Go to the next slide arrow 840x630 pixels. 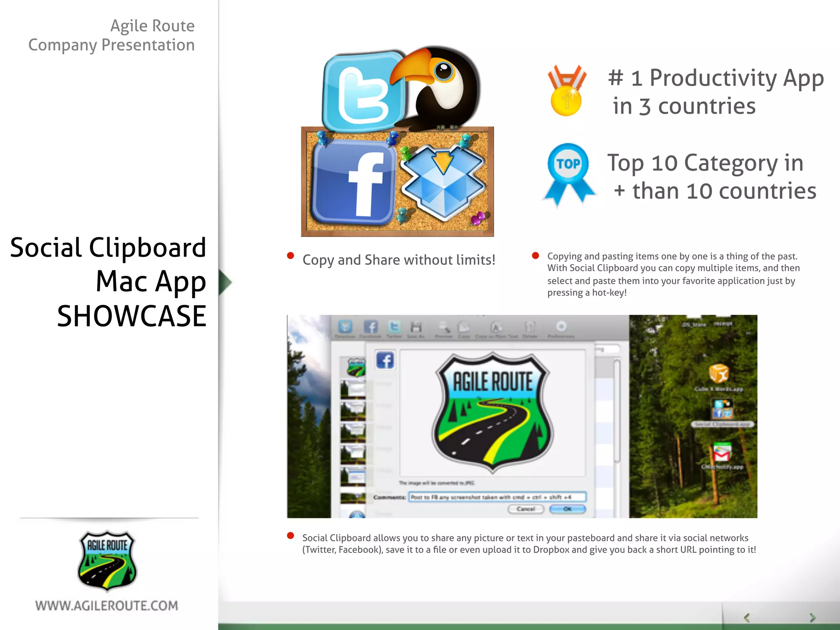click(x=813, y=617)
